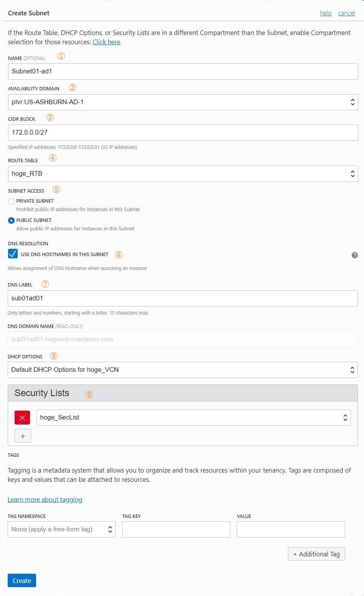Screen dimensions: 364x596
Task: Open the hoge_SecList security list dropdown
Action: [194, 418]
